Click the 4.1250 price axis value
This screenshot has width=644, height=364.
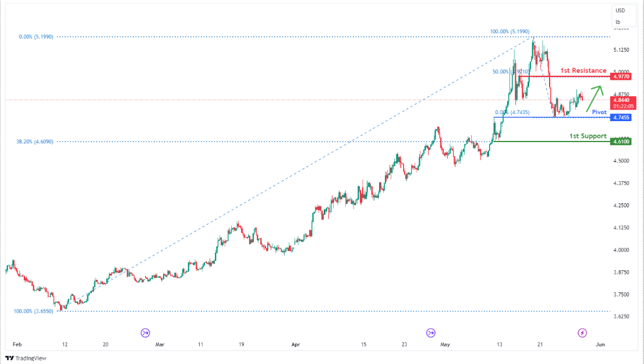pos(621,227)
